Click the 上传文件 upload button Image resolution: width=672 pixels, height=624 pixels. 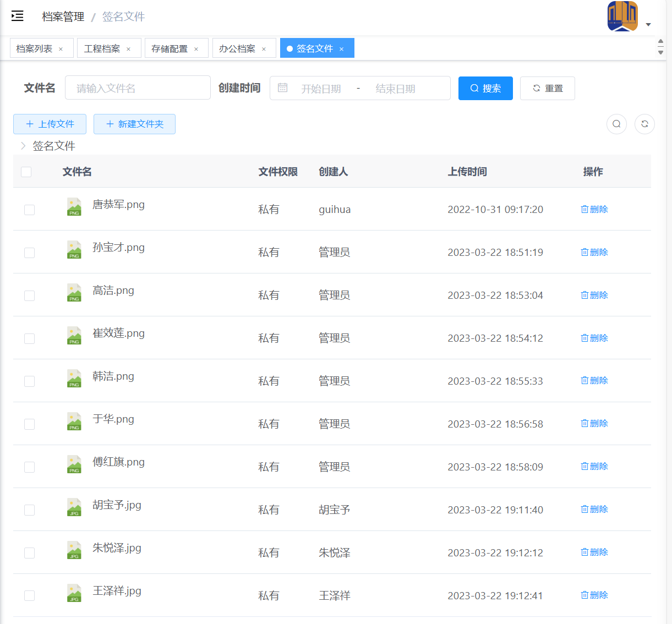50,124
